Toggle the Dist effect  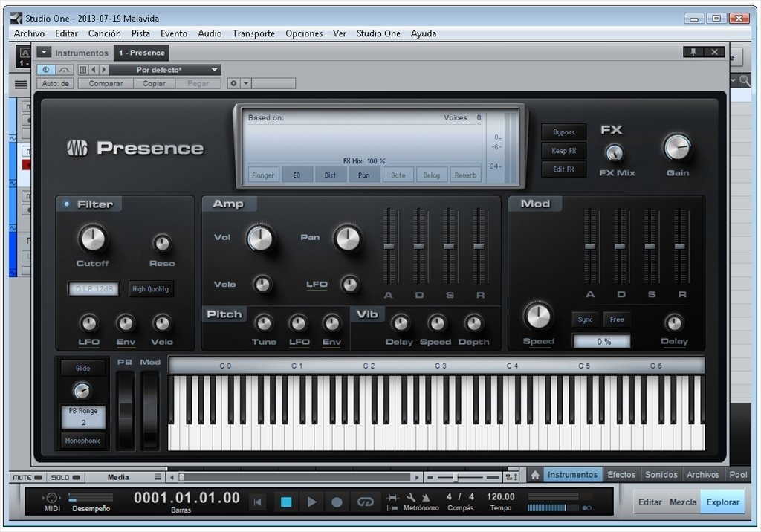coord(330,175)
